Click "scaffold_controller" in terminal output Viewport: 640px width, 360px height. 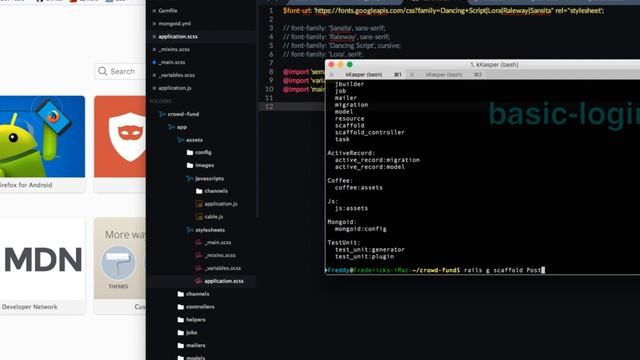click(370, 132)
